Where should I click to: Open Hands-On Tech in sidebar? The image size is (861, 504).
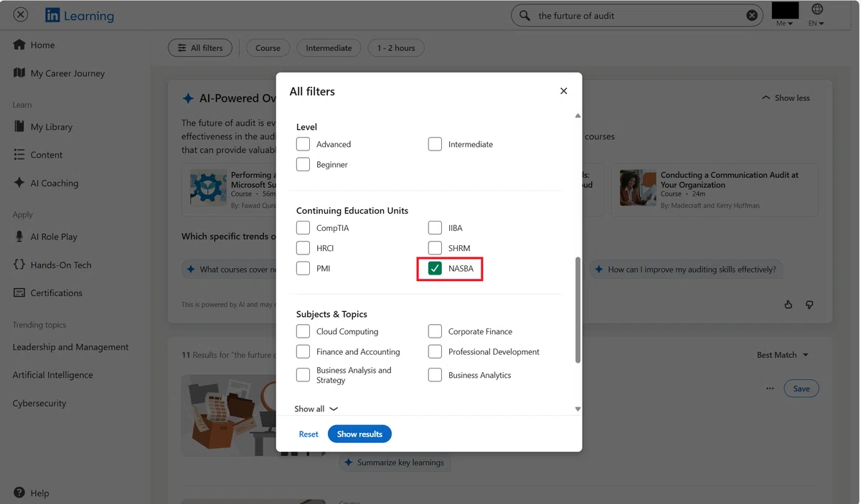[x=52, y=265]
